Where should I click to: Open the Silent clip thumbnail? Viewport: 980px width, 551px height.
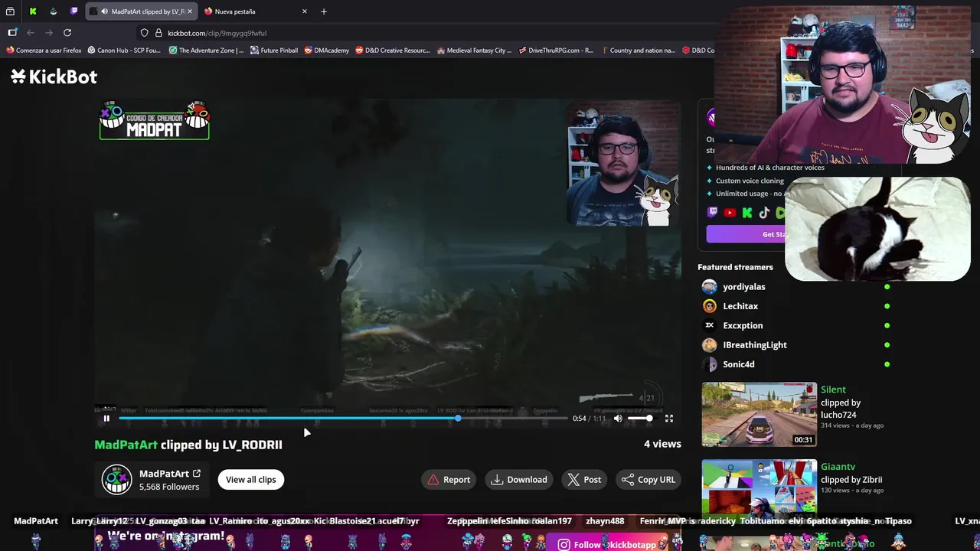point(759,415)
